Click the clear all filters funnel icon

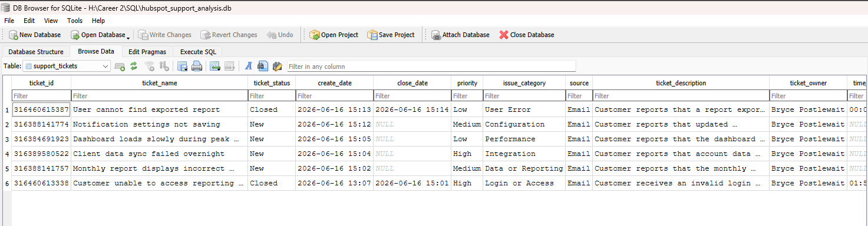click(x=150, y=66)
